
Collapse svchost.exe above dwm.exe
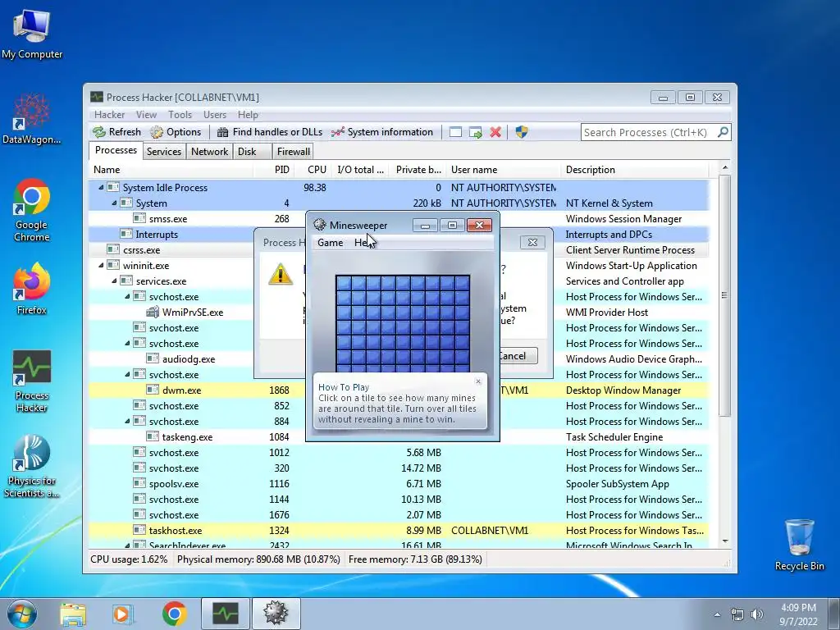tap(127, 374)
